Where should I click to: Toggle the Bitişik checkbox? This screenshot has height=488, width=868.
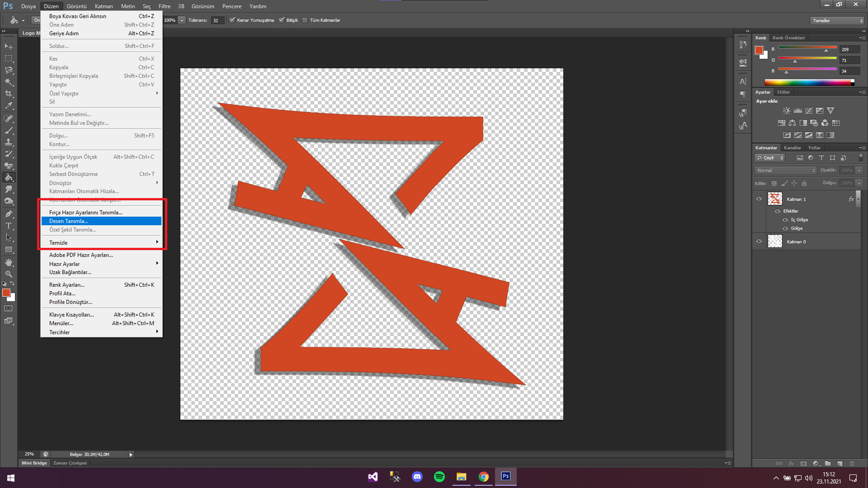[x=282, y=20]
